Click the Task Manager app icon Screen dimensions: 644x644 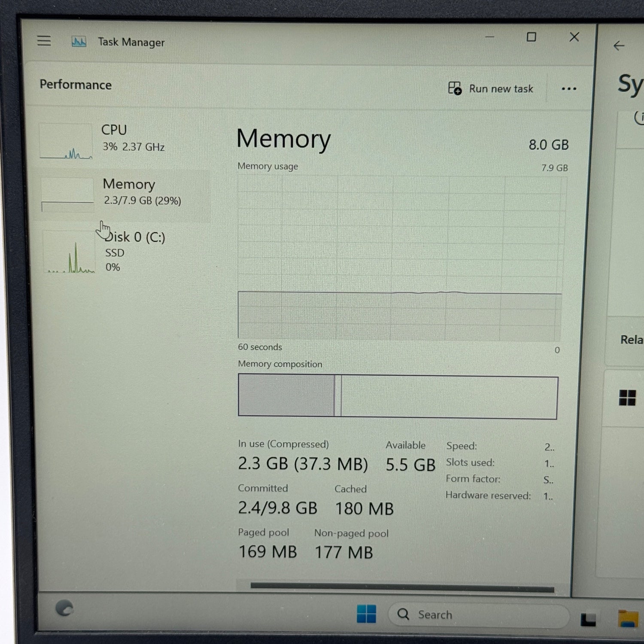pyautogui.click(x=79, y=42)
